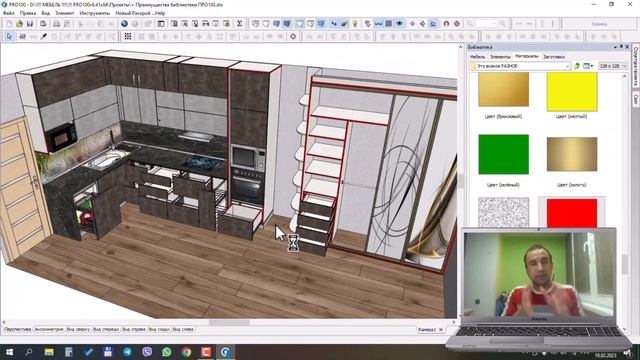Click the red circle target icon
This screenshot has height=360, width=640.
pyautogui.click(x=293, y=36)
